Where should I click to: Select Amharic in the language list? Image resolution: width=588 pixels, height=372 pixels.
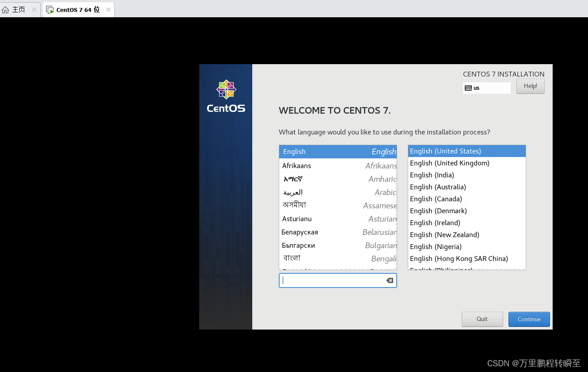(338, 179)
